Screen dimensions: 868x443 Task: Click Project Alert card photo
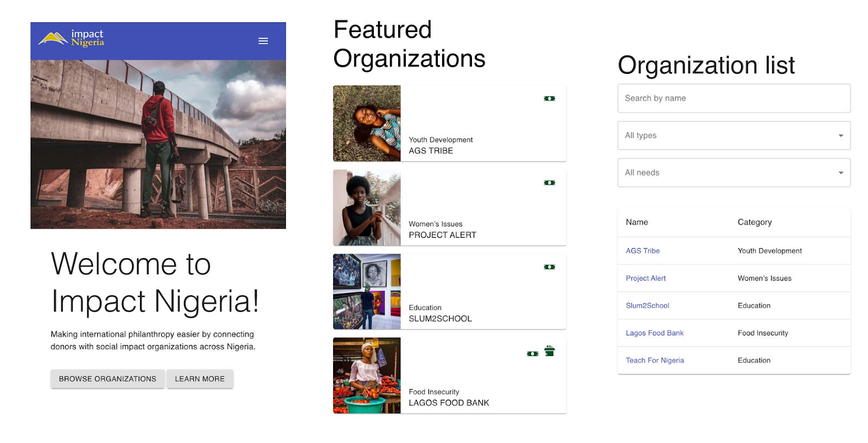[367, 207]
